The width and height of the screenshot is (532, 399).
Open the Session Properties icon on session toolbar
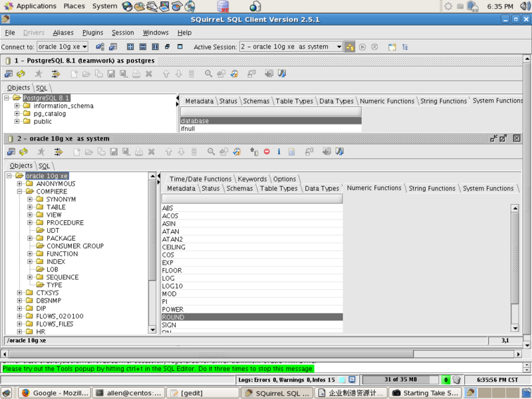click(11, 152)
